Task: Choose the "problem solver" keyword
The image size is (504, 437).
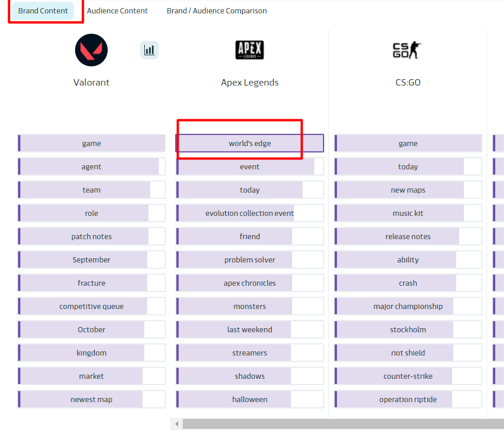Action: (250, 260)
